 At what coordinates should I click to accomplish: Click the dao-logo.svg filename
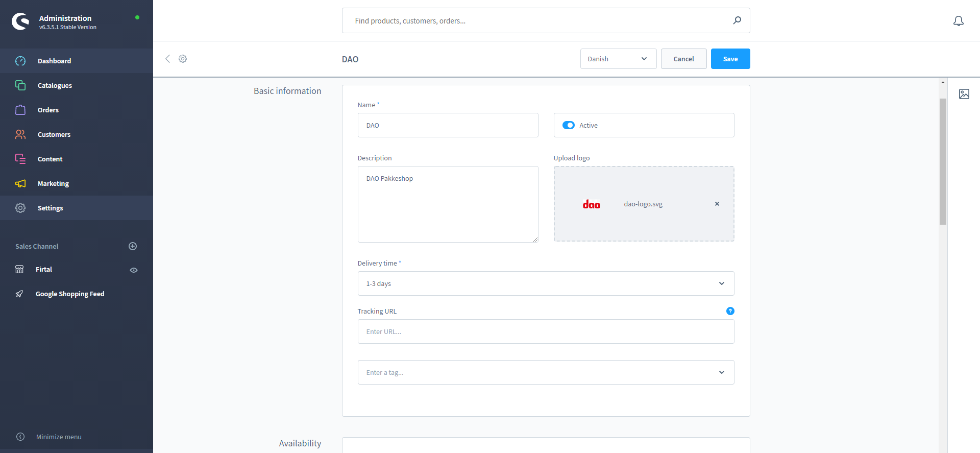click(643, 204)
